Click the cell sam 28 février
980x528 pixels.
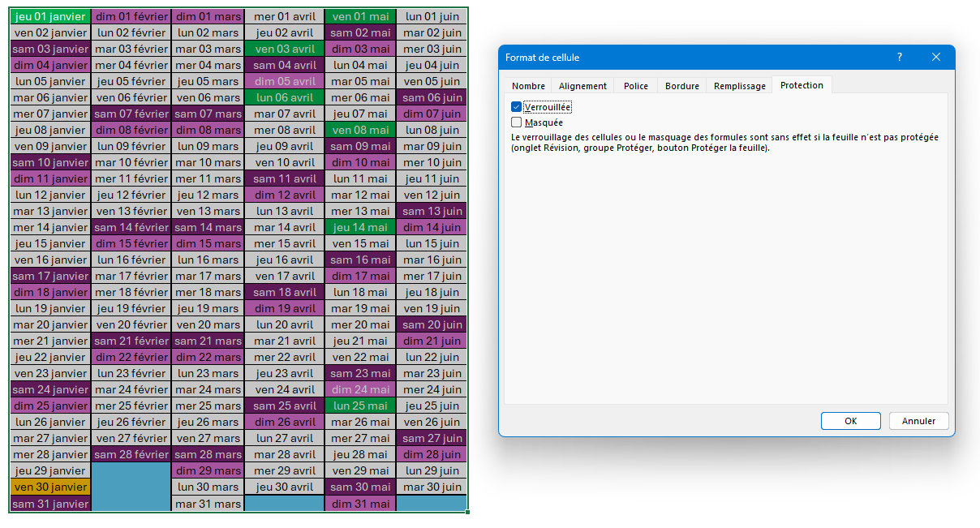tap(131, 454)
